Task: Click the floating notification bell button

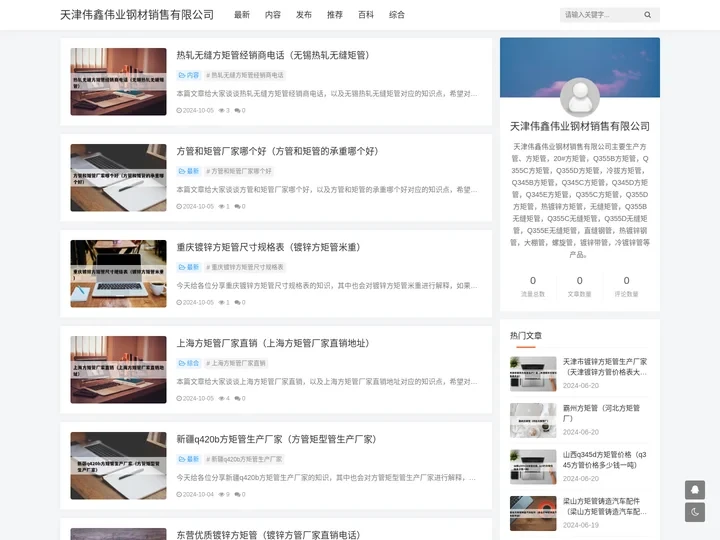Action: (695, 489)
